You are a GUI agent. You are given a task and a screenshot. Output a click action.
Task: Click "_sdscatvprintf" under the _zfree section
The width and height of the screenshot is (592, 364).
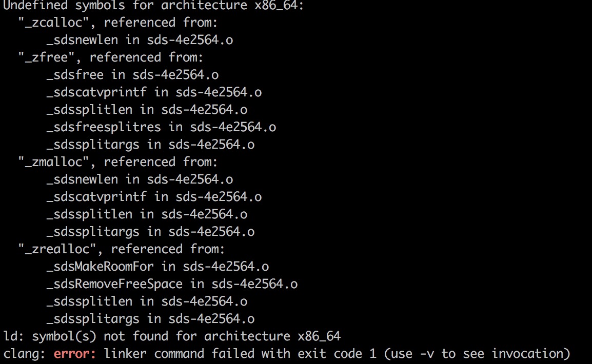(x=96, y=92)
